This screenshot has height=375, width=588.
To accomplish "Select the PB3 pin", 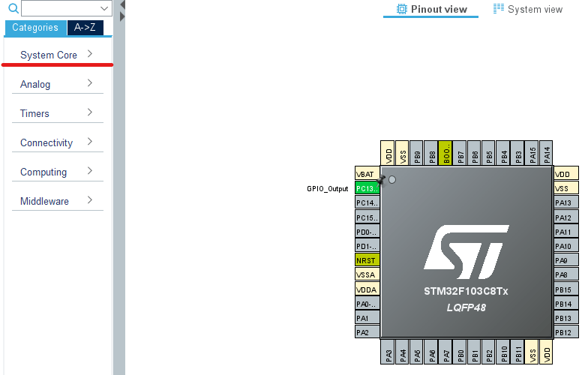I will pyautogui.click(x=517, y=153).
